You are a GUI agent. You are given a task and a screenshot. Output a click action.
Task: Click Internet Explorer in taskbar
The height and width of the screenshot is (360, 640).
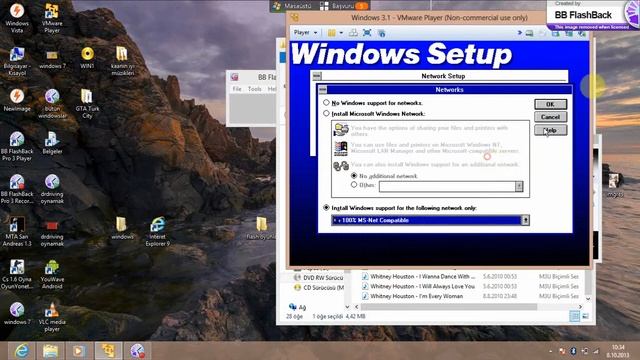[21, 351]
